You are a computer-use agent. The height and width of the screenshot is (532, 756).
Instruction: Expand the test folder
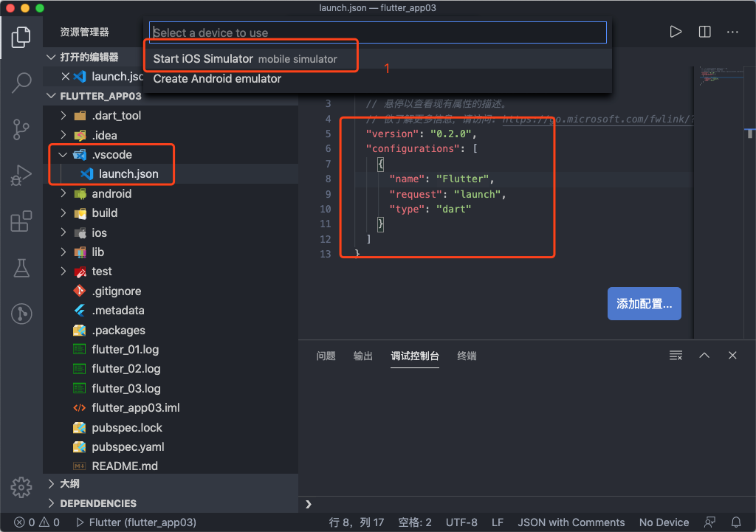[63, 271]
